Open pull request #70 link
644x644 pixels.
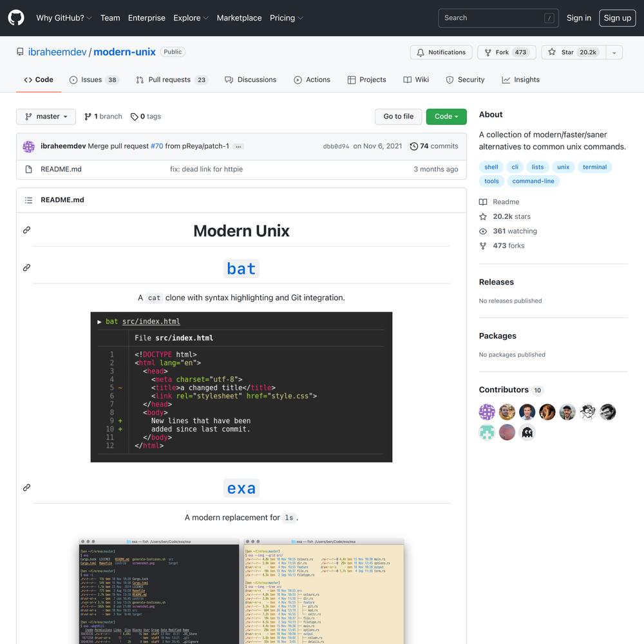[x=157, y=146]
